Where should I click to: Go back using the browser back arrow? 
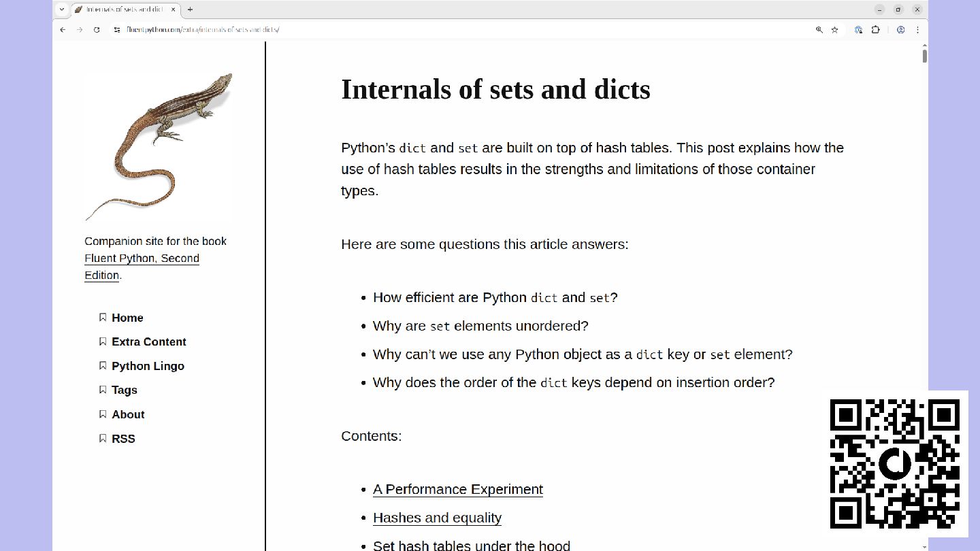(x=63, y=30)
